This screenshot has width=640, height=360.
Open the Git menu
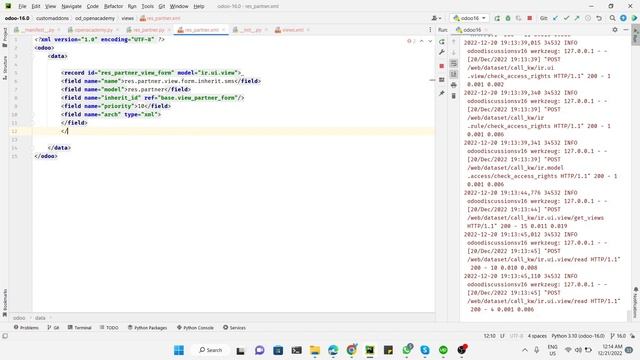[162, 7]
